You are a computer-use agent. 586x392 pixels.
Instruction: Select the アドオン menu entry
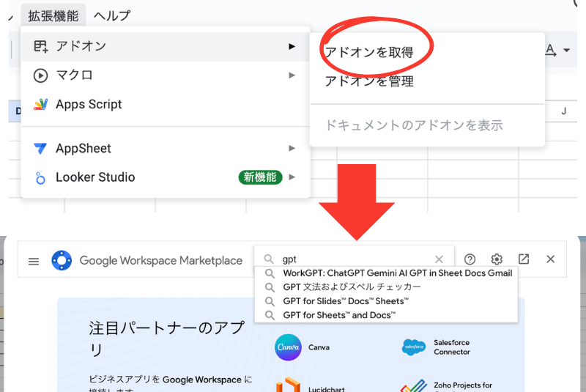tap(166, 46)
